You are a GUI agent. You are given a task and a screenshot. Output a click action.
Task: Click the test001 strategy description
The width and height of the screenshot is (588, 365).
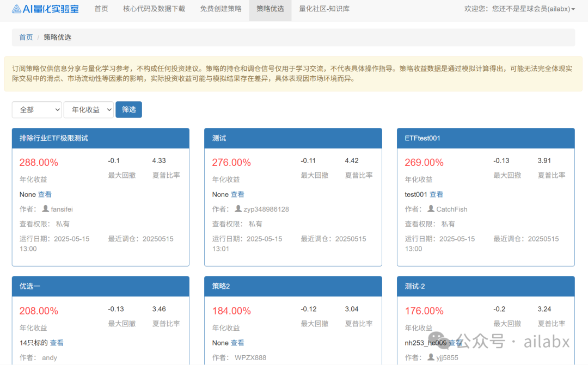click(416, 194)
